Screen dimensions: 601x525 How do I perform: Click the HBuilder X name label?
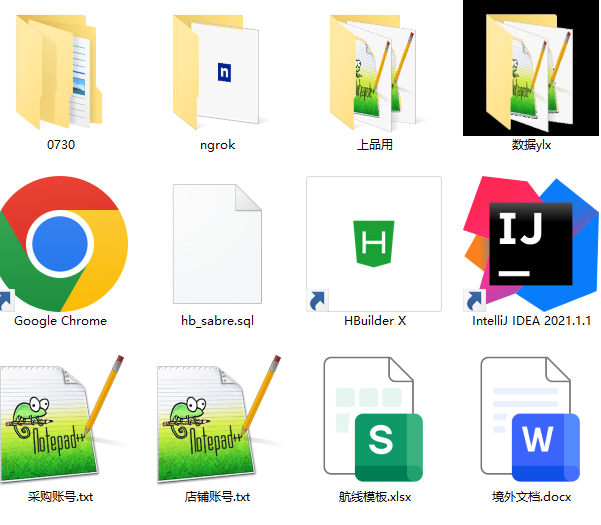[x=374, y=321]
